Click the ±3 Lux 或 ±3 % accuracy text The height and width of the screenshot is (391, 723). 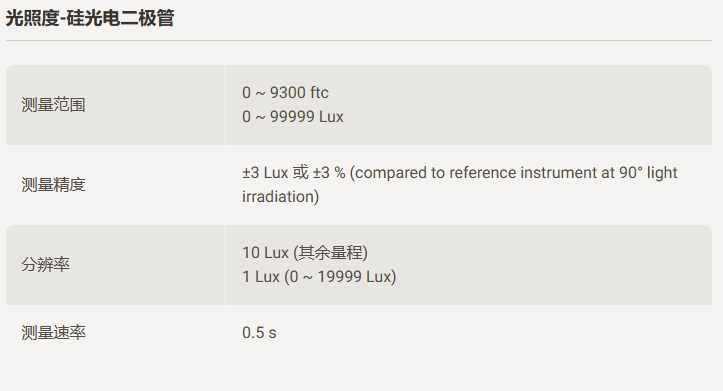pos(294,173)
